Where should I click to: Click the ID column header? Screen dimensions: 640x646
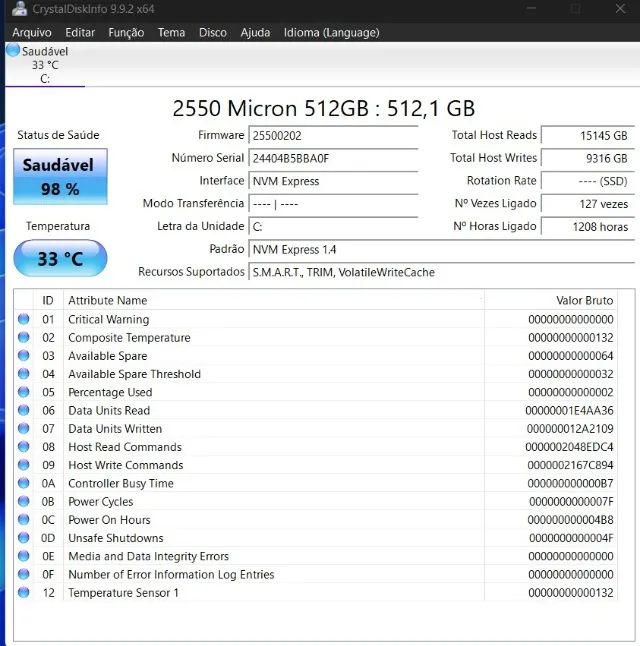pyautogui.click(x=48, y=300)
